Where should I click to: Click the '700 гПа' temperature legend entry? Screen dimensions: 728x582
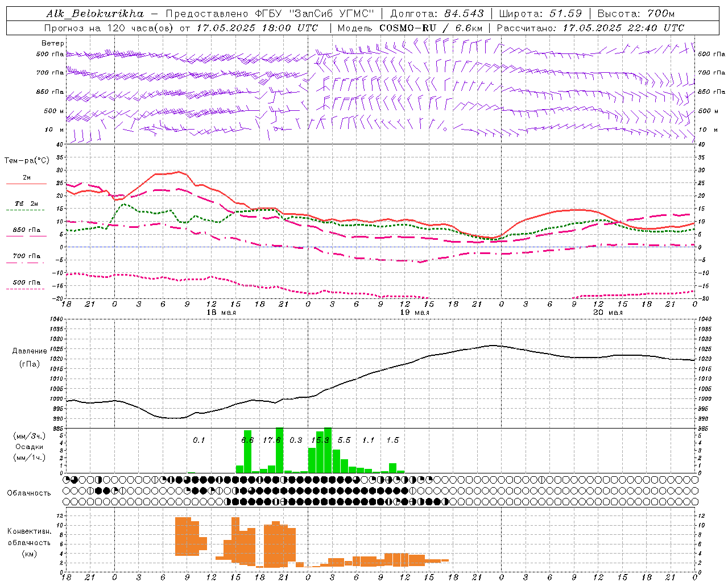[x=27, y=256]
